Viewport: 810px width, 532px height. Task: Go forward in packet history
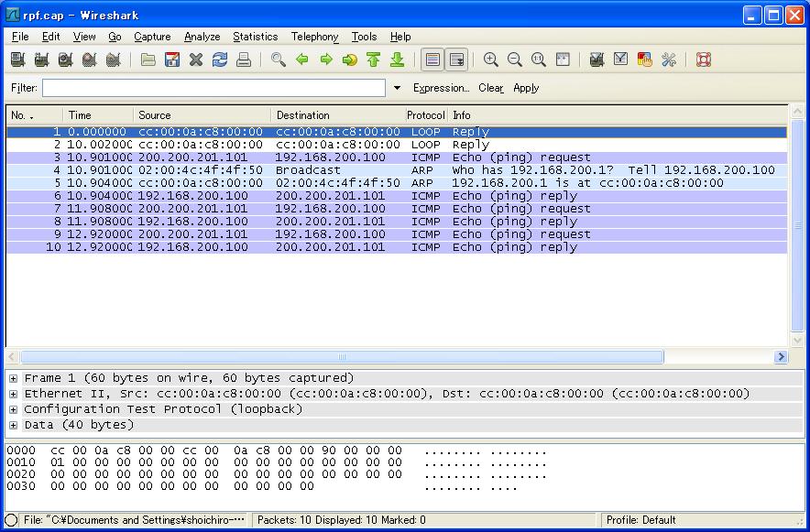(x=326, y=60)
